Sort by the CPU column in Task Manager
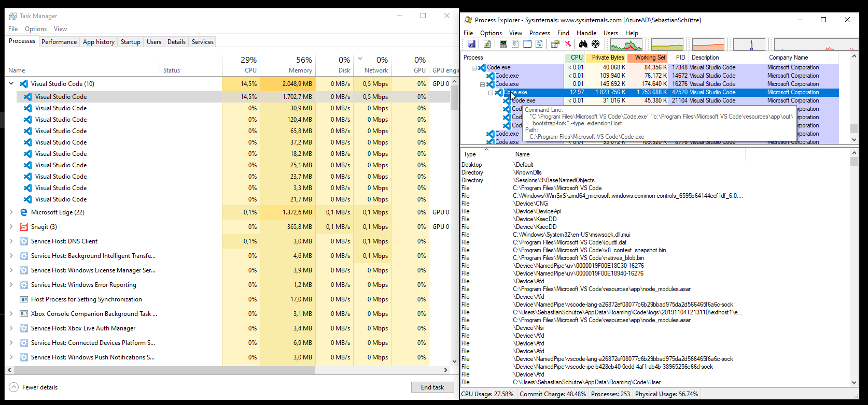The height and width of the screenshot is (405, 868). pos(241,65)
